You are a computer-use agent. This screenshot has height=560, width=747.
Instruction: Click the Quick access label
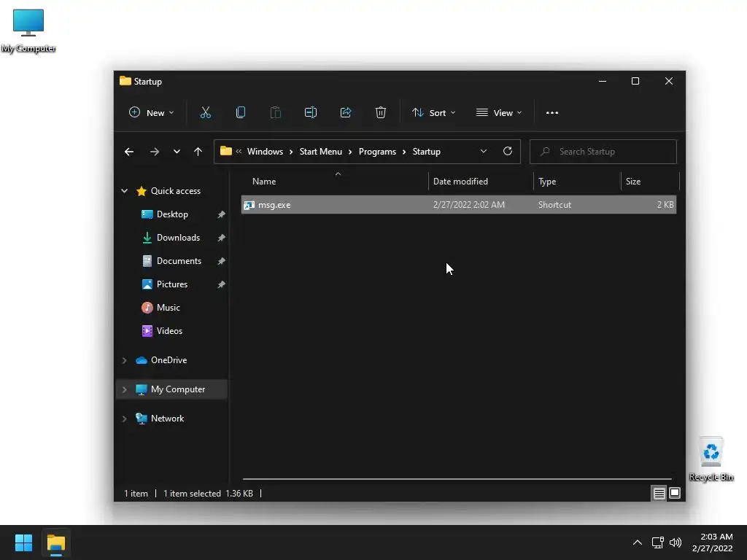[x=176, y=191]
